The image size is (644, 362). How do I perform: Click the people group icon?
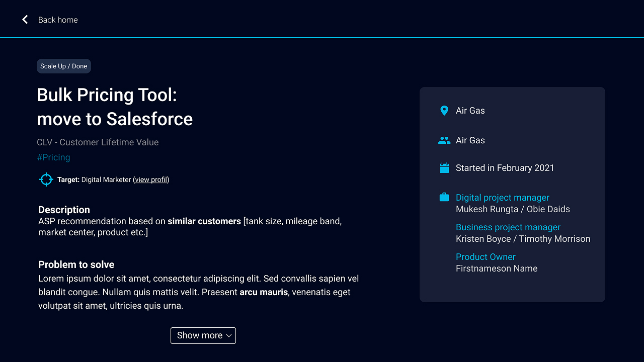click(x=444, y=140)
